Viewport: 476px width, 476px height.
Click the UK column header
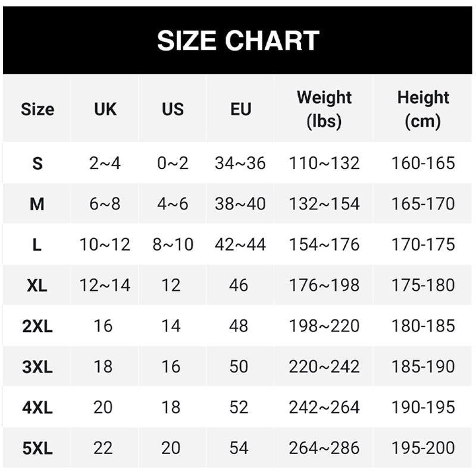tap(105, 109)
